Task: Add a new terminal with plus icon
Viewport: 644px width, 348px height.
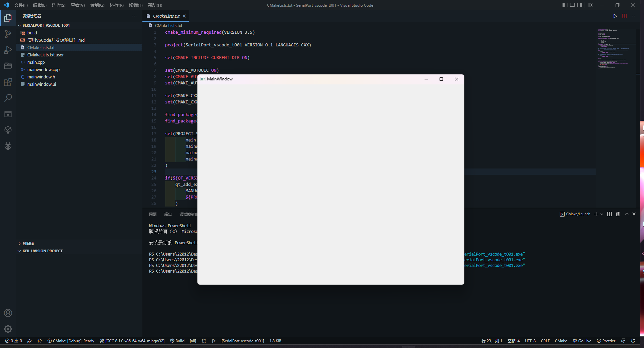Action: click(596, 214)
